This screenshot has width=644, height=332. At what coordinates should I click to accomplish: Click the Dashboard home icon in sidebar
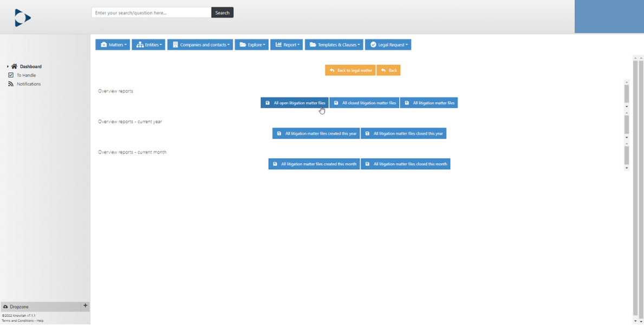tap(14, 66)
